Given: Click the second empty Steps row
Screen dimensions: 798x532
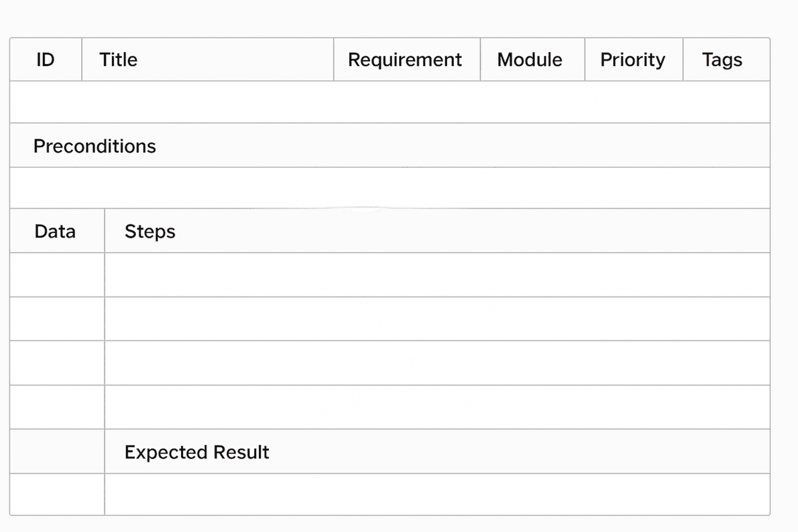Looking at the screenshot, I should [436, 319].
